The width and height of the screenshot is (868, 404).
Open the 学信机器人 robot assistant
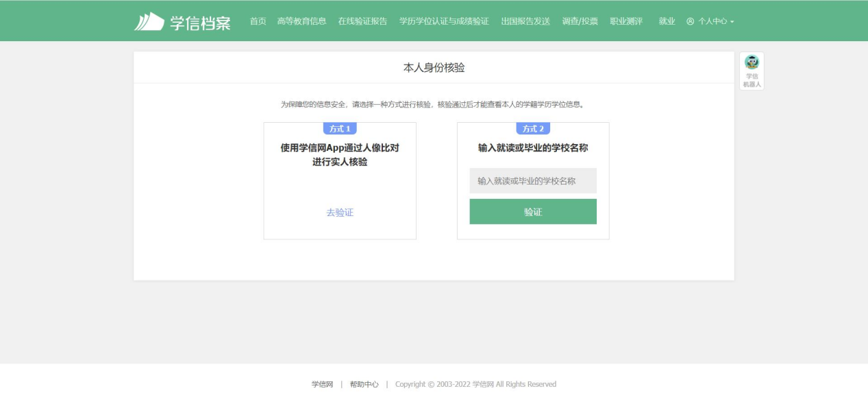point(752,71)
